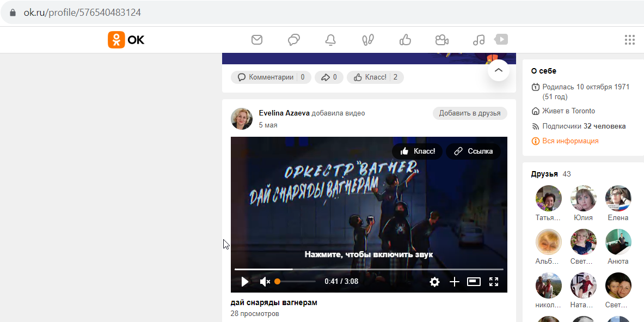Click Подписчики 32 человека link
This screenshot has width=644, height=322.
pyautogui.click(x=584, y=126)
